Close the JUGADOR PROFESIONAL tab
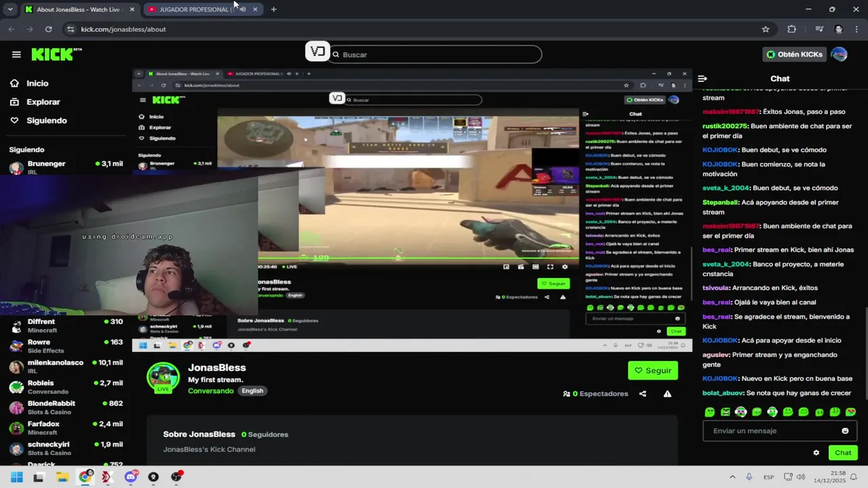The height and width of the screenshot is (488, 868). pyautogui.click(x=255, y=9)
